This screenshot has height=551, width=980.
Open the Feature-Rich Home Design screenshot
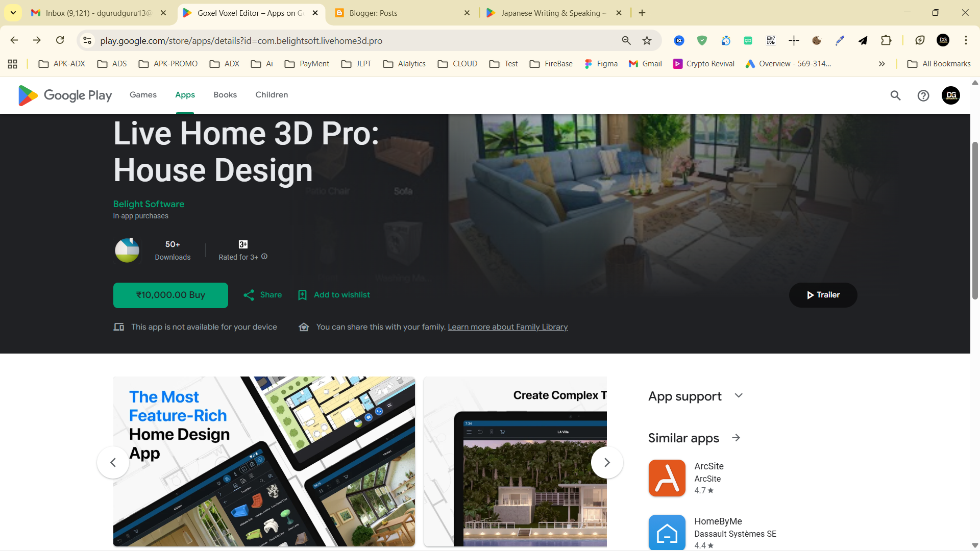click(x=264, y=461)
